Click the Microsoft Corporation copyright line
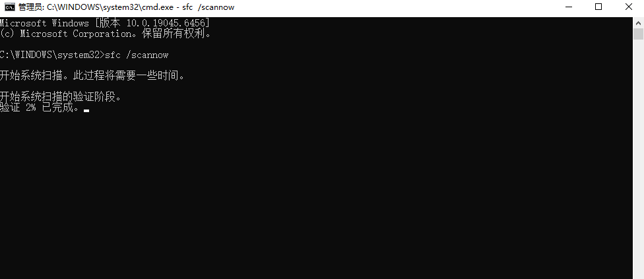 [106, 34]
